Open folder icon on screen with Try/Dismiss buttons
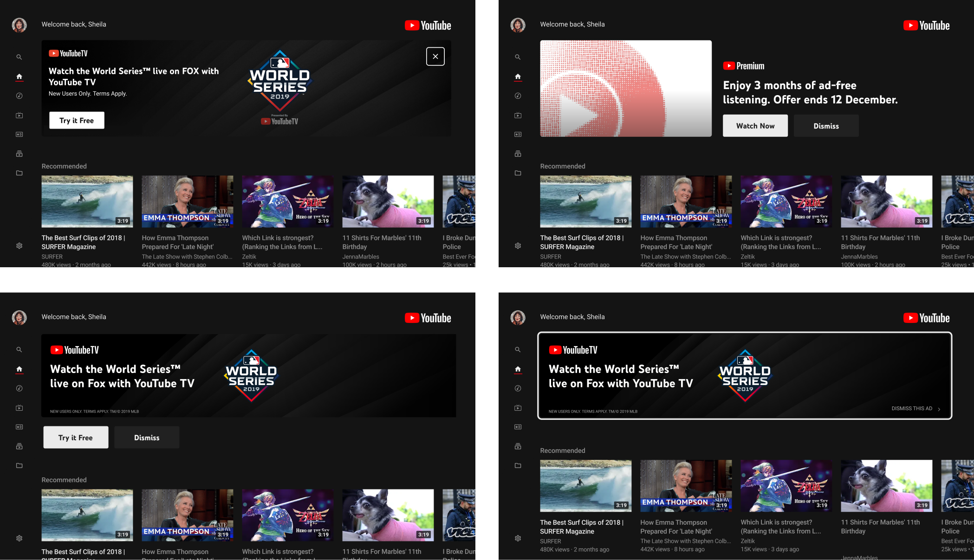 pos(19,465)
